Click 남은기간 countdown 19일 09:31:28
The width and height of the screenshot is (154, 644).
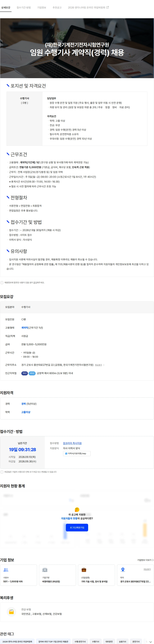pyautogui.click(x=22, y=450)
